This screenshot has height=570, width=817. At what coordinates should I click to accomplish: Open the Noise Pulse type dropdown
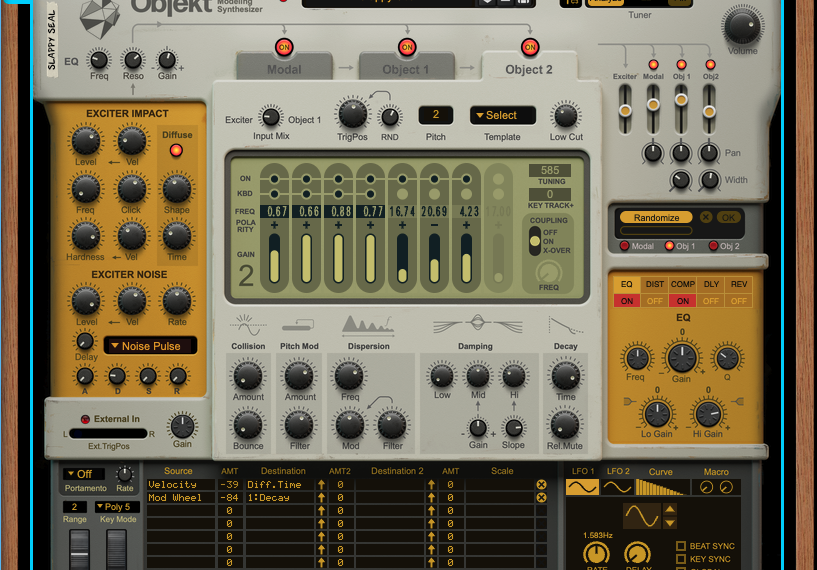click(x=150, y=346)
